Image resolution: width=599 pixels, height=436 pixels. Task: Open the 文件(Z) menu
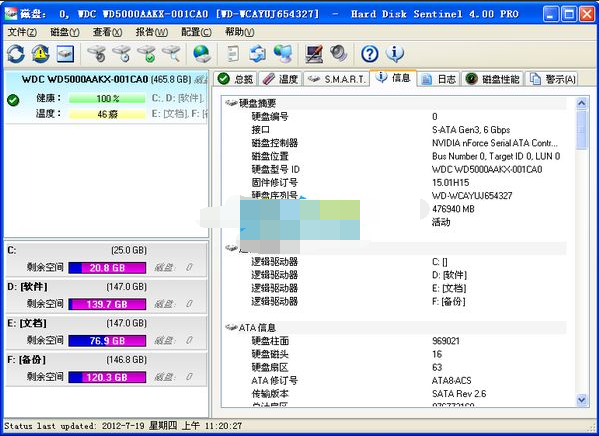(22, 32)
